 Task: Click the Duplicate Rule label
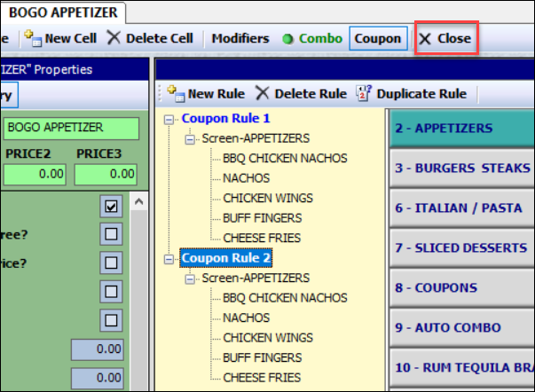coord(421,93)
